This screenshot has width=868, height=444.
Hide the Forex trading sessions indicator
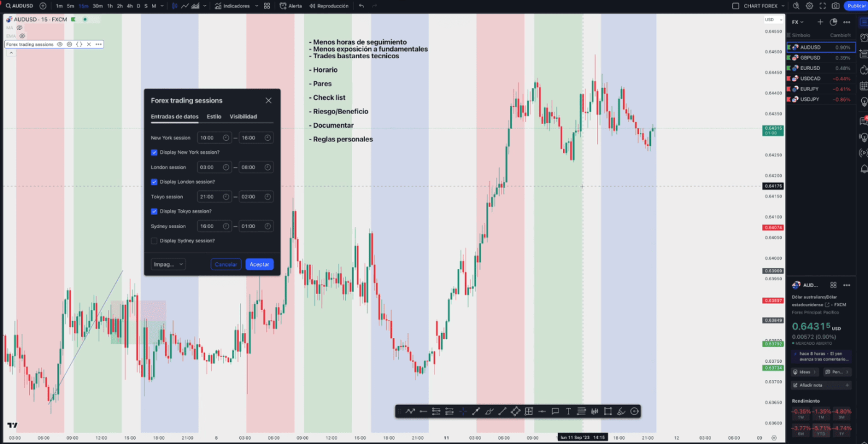click(x=60, y=44)
